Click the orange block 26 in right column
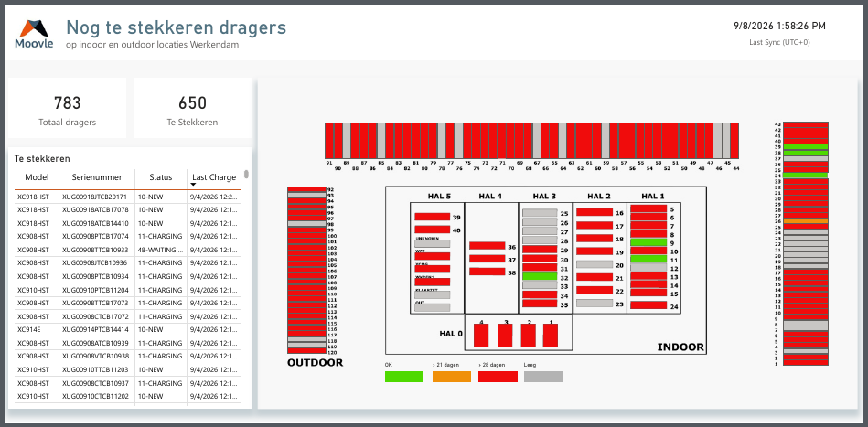This screenshot has width=868, height=427. tap(806, 220)
